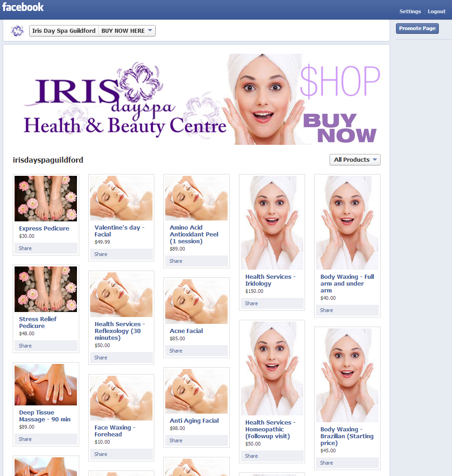Click the Valentine's day Facial title link

click(119, 231)
